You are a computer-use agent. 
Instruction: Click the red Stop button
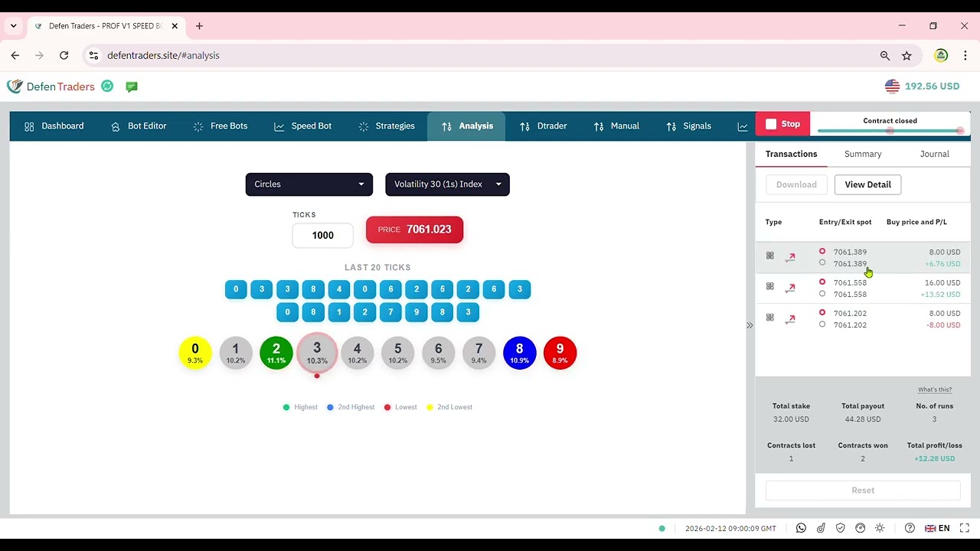click(782, 124)
